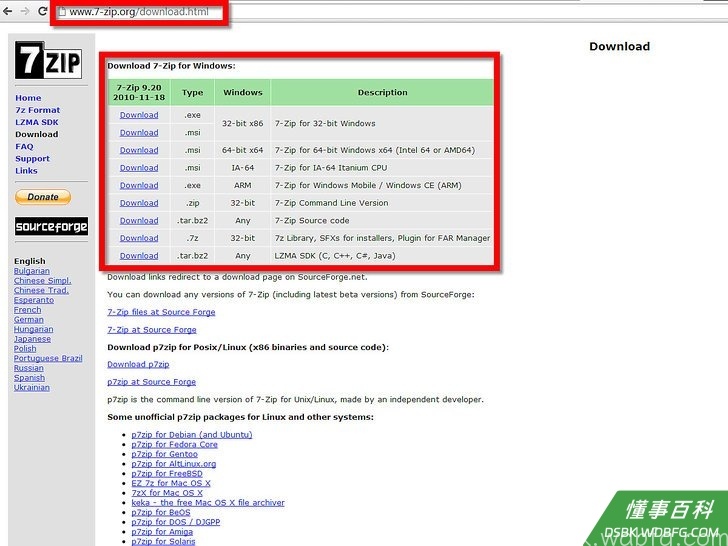Click the Type column header
Image resolution: width=728 pixels, height=546 pixels.
pos(192,92)
